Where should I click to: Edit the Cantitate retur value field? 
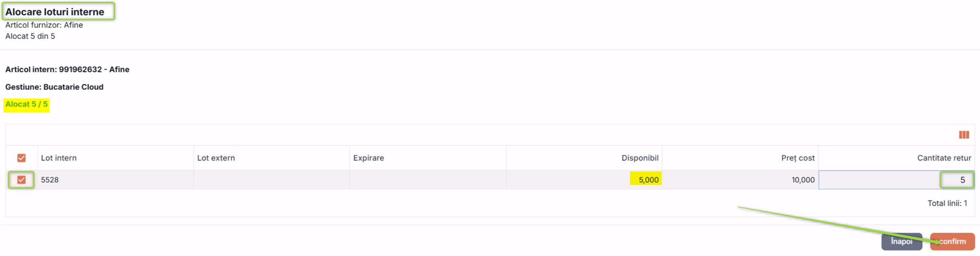(896, 179)
